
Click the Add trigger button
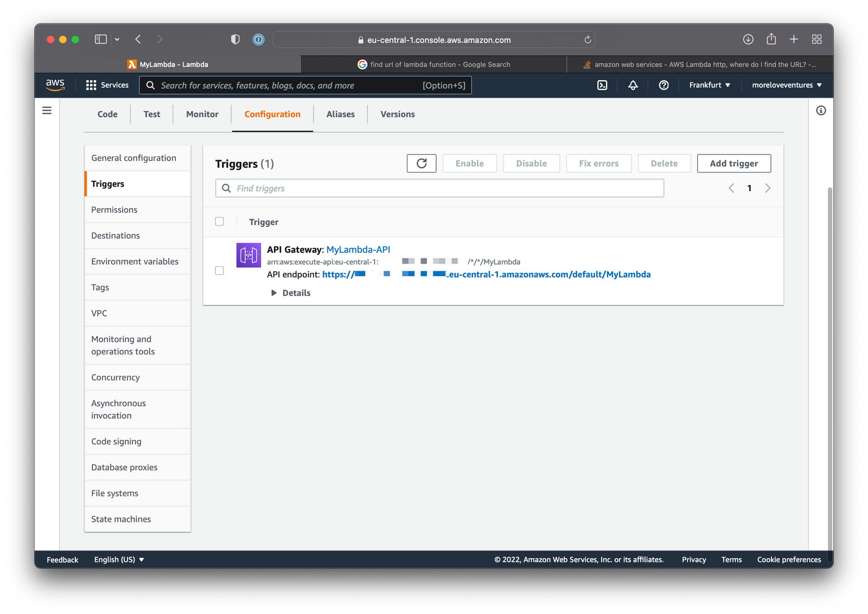tap(734, 163)
